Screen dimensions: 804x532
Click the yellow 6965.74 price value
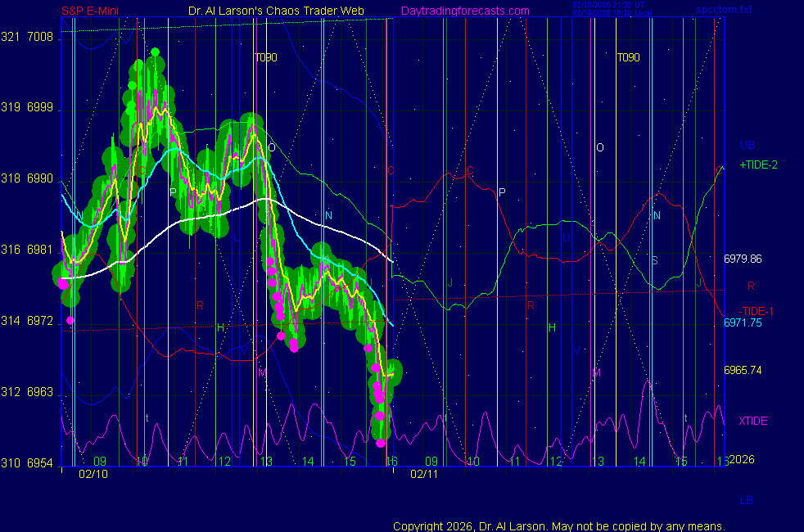coord(743,370)
